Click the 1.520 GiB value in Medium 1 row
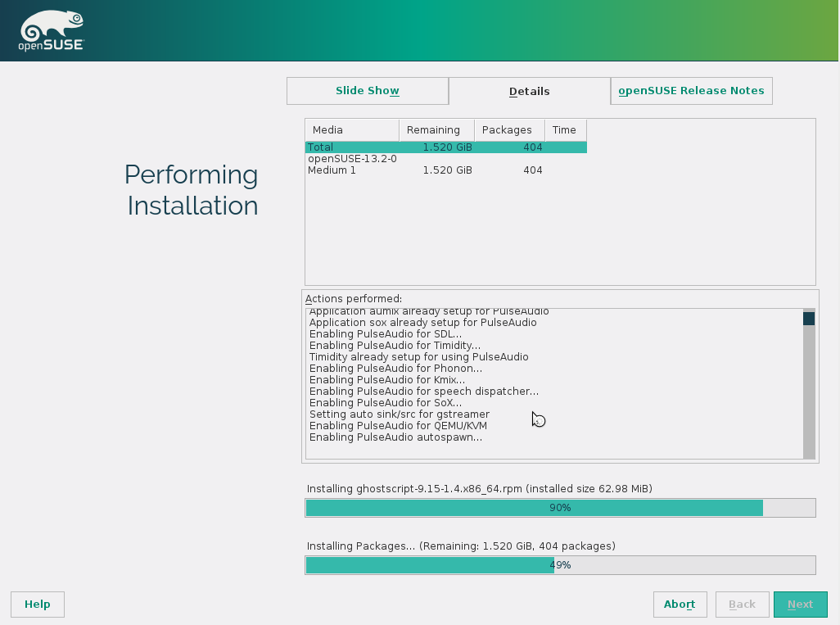The height and width of the screenshot is (625, 840). pos(447,170)
